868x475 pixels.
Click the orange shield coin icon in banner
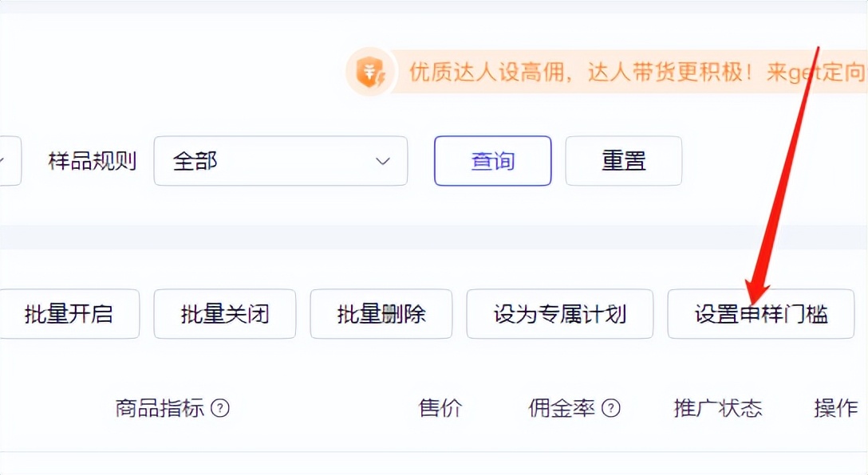click(370, 73)
